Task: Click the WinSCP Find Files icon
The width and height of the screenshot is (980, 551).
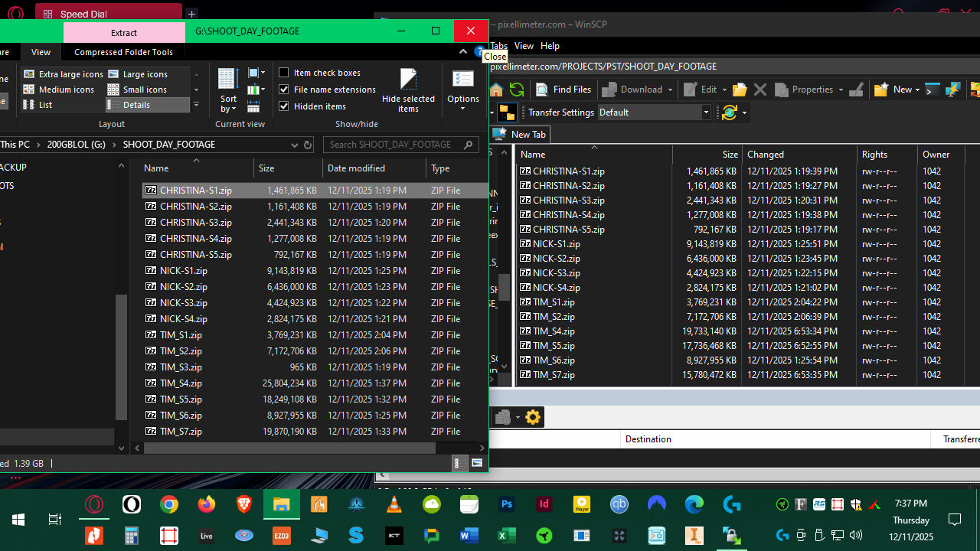Action: tap(563, 90)
